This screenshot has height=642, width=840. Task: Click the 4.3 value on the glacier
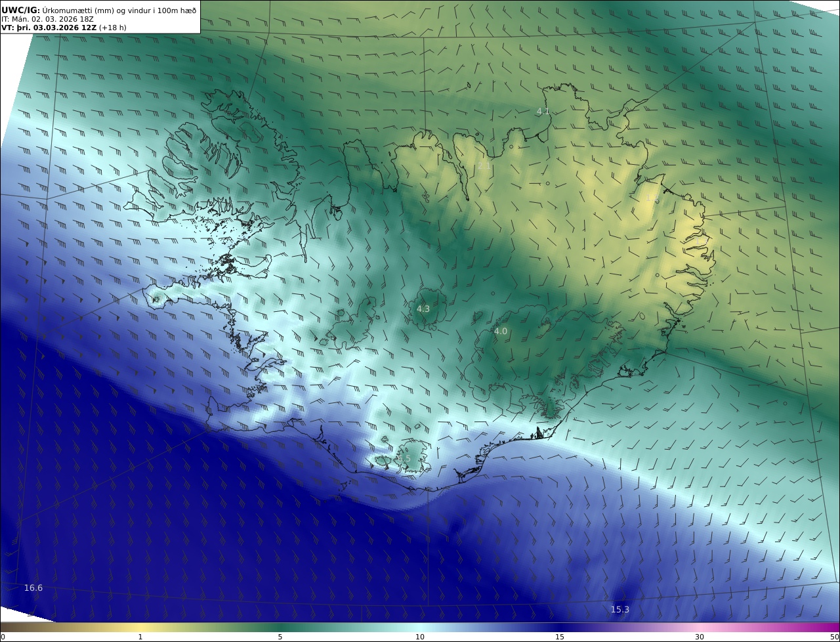(x=423, y=309)
